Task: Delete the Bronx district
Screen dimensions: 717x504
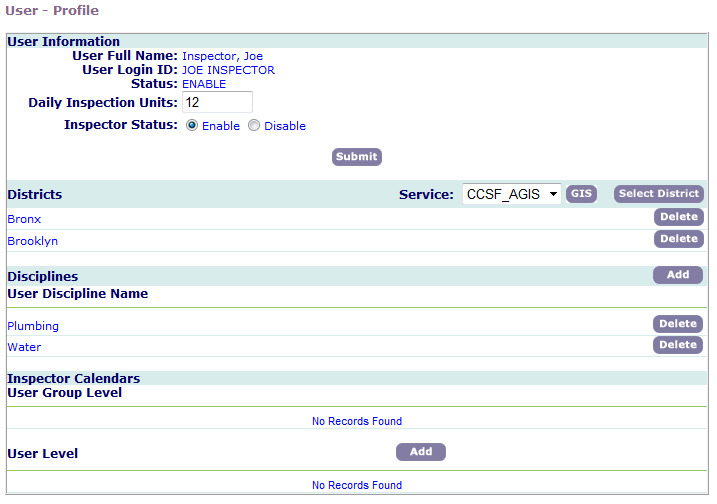Action: pos(678,217)
